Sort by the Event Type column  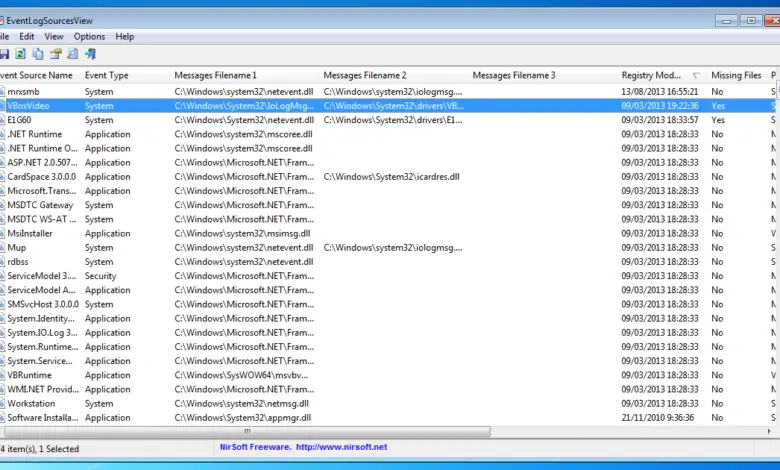125,75
